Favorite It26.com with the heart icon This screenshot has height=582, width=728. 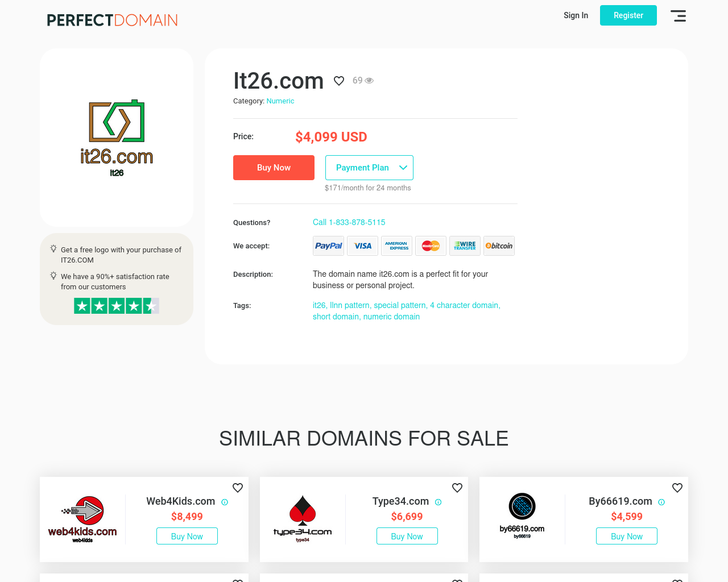tap(339, 81)
